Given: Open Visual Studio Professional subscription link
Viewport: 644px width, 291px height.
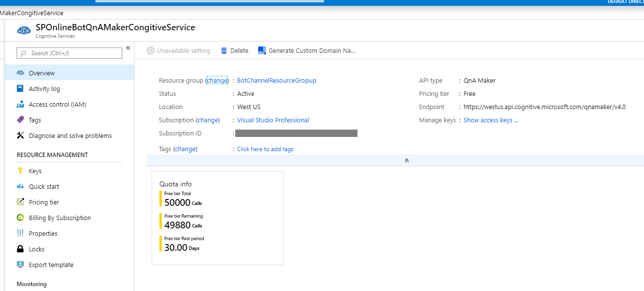Looking at the screenshot, I should tap(273, 120).
